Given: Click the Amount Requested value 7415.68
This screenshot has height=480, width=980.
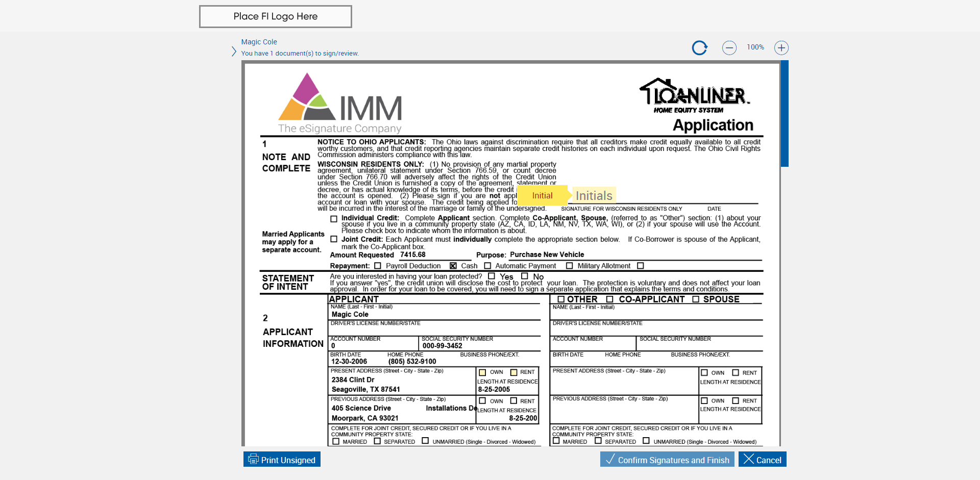Looking at the screenshot, I should pos(412,255).
